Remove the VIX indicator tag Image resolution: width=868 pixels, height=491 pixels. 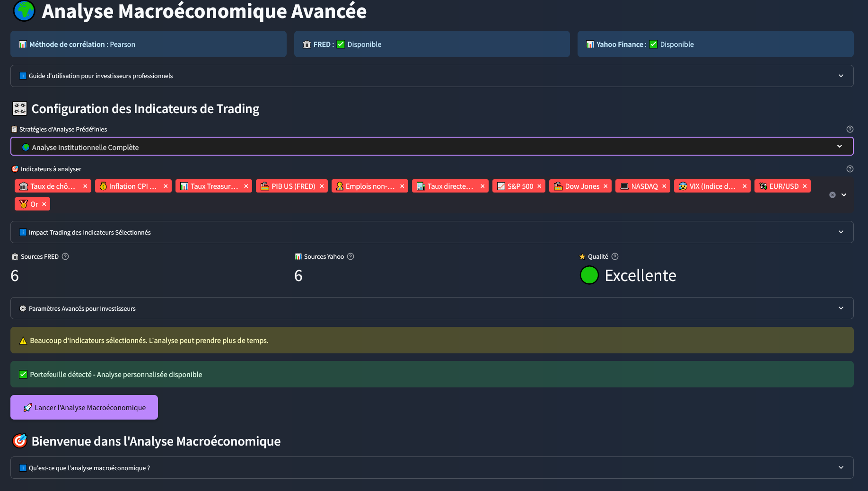(745, 186)
